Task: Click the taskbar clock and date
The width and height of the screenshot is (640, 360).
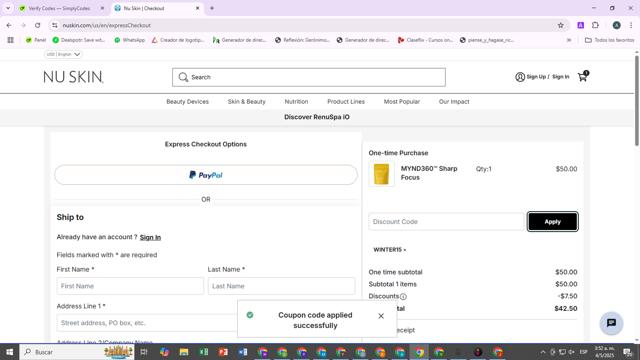Action: [x=604, y=352]
